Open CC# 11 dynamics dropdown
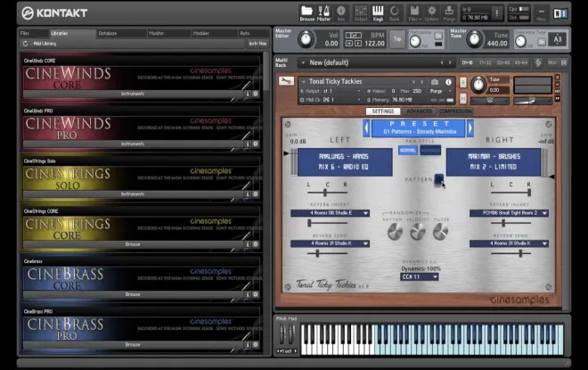Image resolution: width=588 pixels, height=370 pixels. (419, 276)
